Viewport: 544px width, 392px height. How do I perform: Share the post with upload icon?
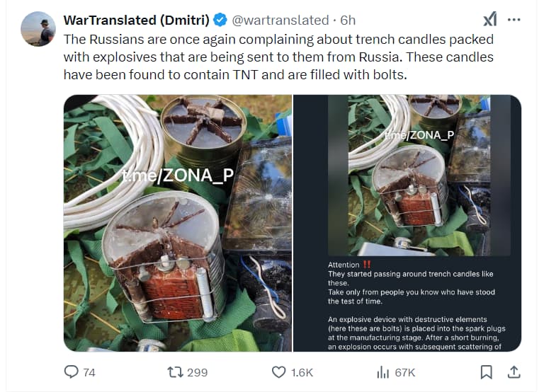(x=514, y=373)
